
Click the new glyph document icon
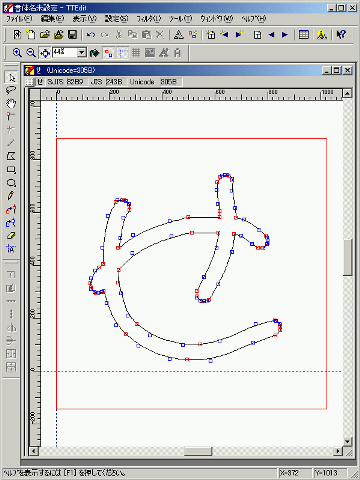[17, 35]
